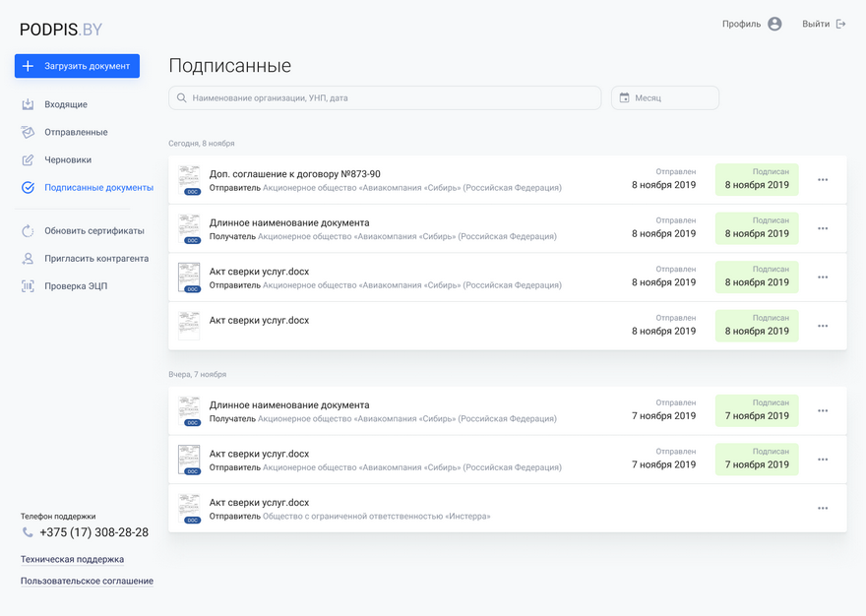Click thumbnail of Доп. соглашение к договору document
Screen dimensions: 866x616
point(189,180)
